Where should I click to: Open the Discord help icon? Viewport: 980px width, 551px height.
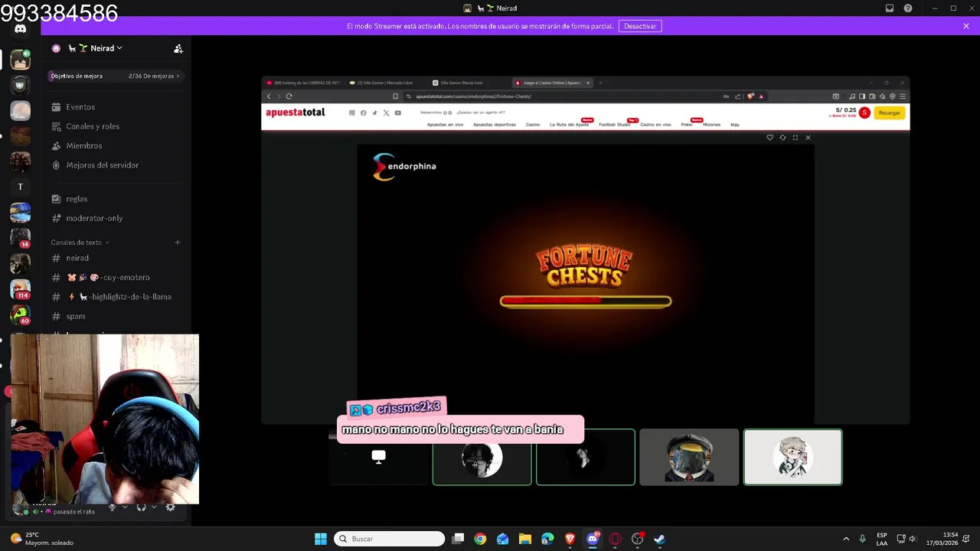[908, 8]
